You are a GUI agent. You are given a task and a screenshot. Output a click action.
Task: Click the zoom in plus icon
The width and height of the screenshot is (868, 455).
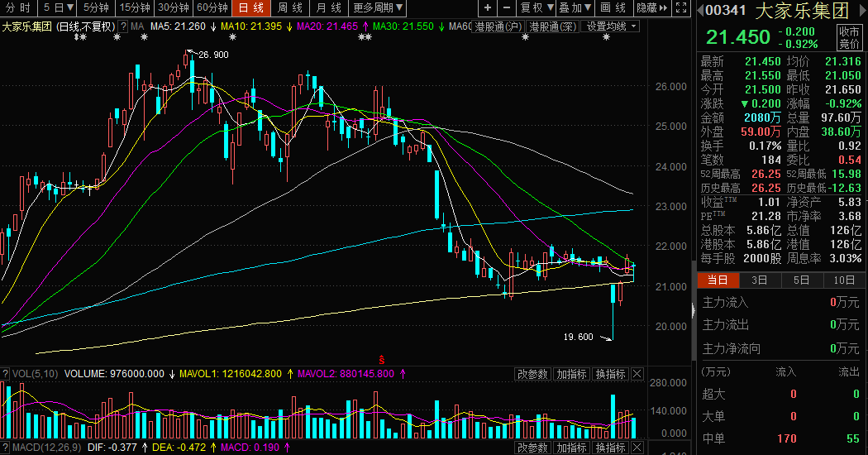click(x=488, y=8)
